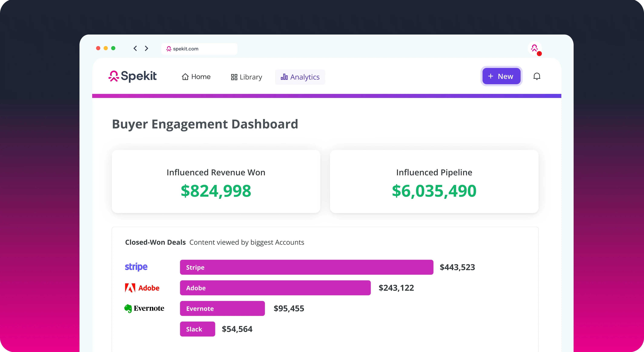The height and width of the screenshot is (352, 644).
Task: Select the Adobe bar in chart
Action: click(275, 288)
